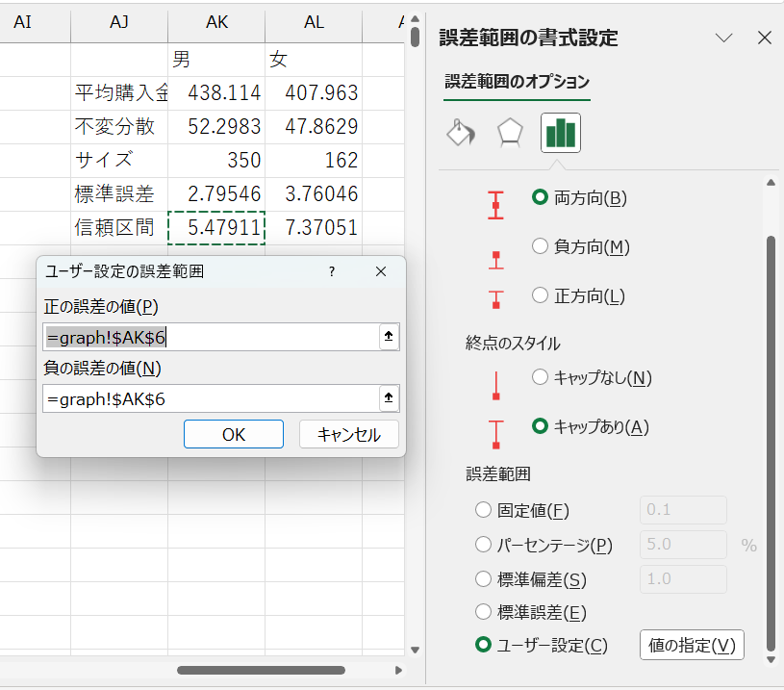Cancel the custom error bars dialog
Viewport: 784px width, 690px height.
[351, 434]
